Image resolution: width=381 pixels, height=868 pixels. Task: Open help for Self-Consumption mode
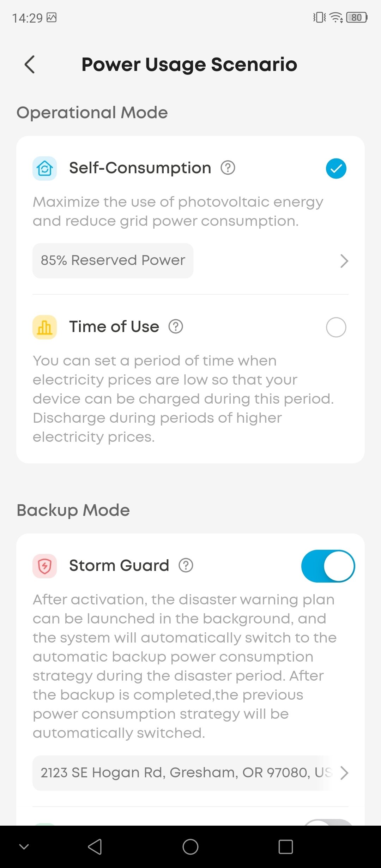[228, 168]
